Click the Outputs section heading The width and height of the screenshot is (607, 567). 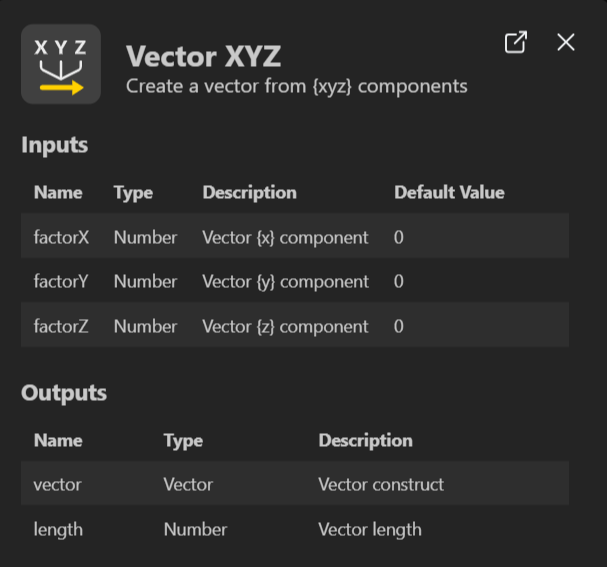64,393
